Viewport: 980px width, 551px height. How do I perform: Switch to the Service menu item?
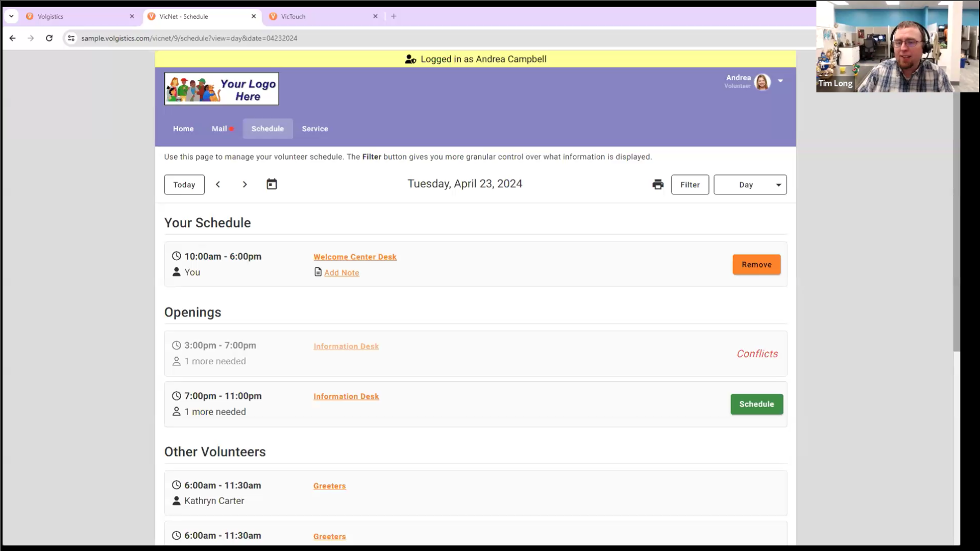(314, 129)
